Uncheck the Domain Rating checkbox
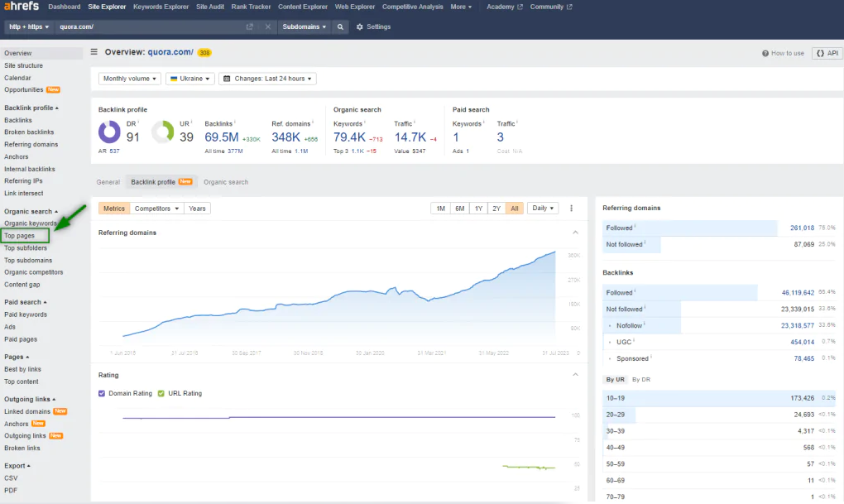The width and height of the screenshot is (844, 504). (103, 393)
